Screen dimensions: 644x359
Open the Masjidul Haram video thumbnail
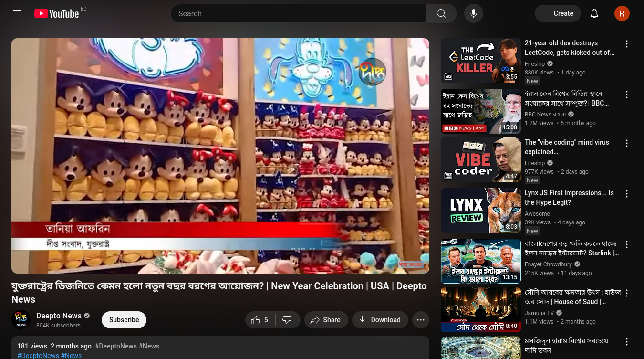click(x=481, y=348)
